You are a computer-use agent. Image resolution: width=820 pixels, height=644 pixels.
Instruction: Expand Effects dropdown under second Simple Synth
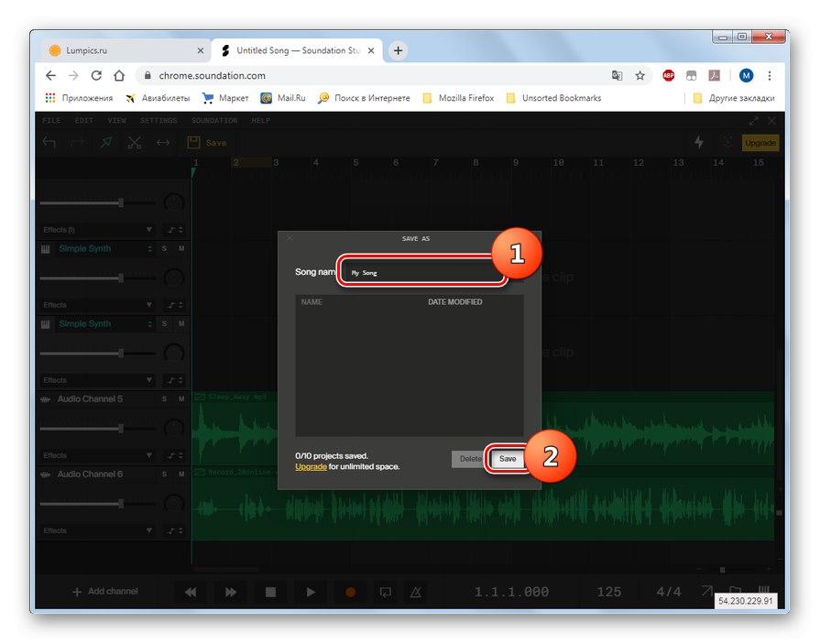98,380
